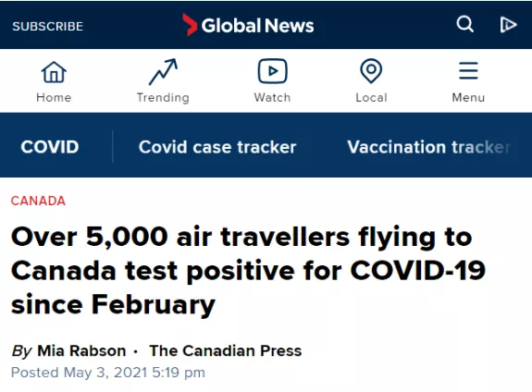
Task: Open the Vaccination tracker tab
Action: [429, 147]
